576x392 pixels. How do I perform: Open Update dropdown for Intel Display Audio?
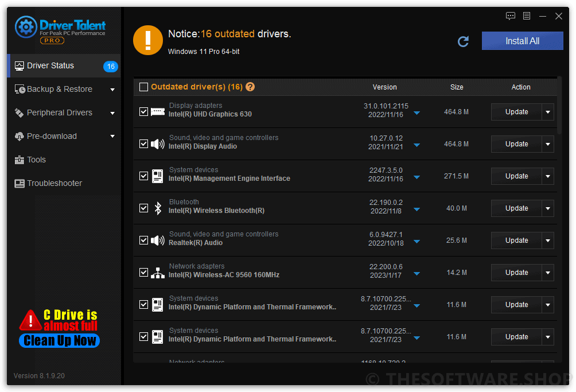pos(548,144)
